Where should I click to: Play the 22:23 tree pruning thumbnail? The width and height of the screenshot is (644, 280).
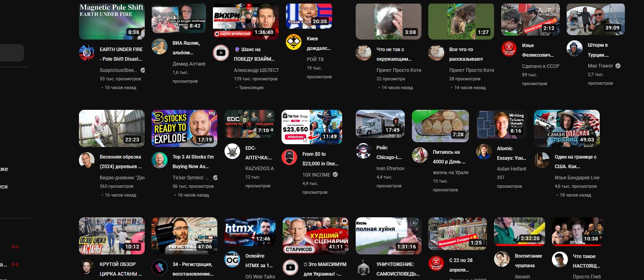112,128
